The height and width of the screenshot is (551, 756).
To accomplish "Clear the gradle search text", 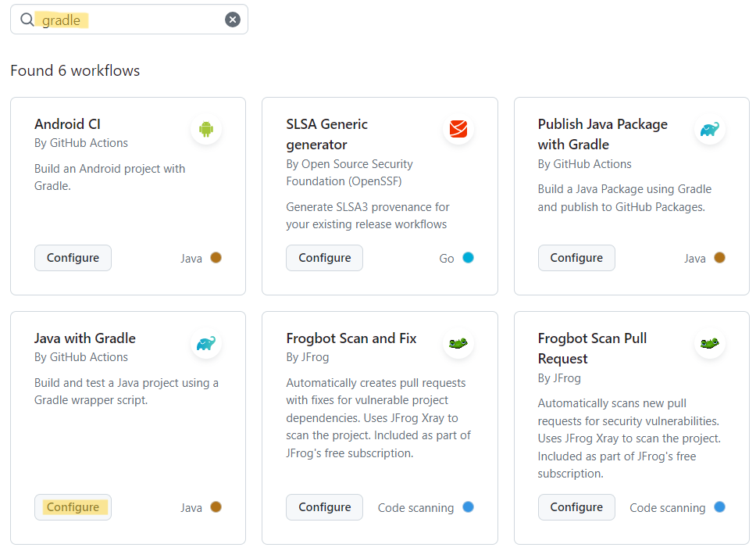I will (x=233, y=20).
